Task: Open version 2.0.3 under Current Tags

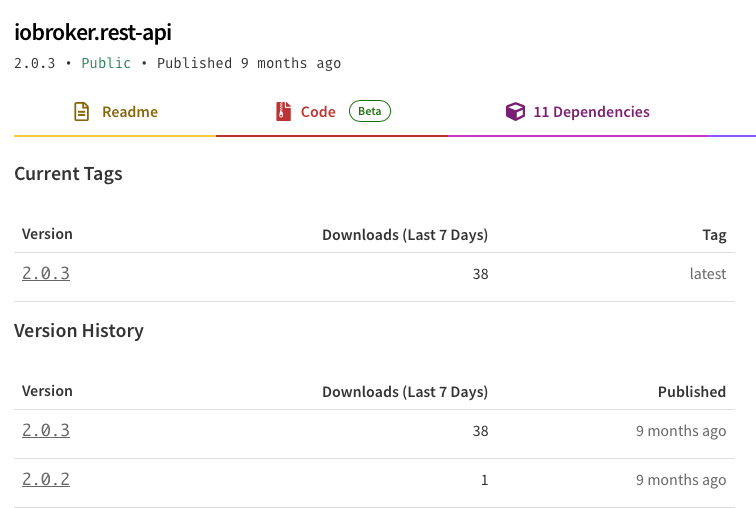Action: 46,273
